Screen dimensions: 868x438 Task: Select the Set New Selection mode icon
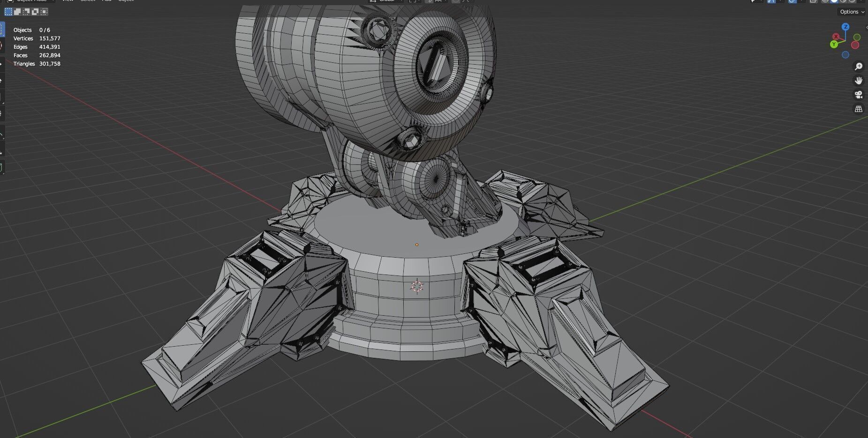pyautogui.click(x=8, y=12)
